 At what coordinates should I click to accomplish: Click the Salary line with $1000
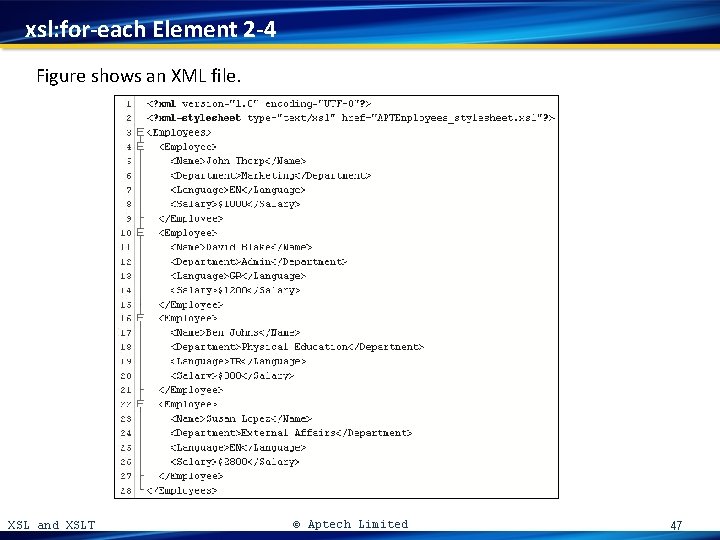pyautogui.click(x=235, y=204)
